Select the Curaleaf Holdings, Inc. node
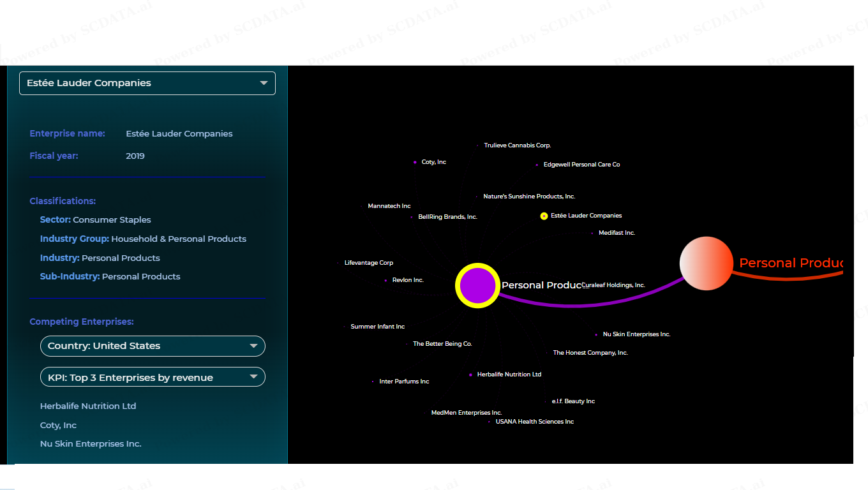Screen dimensions: 868x490 click(613, 285)
